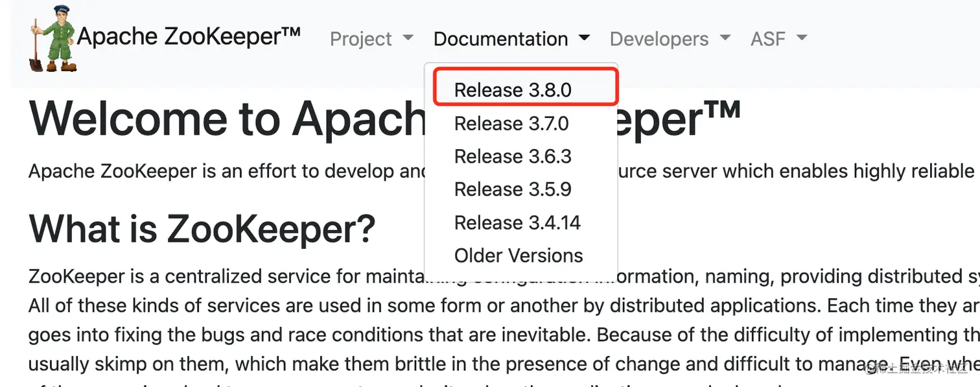Click the Welcome to Apache heading
This screenshot has height=387, width=980.
(x=227, y=119)
